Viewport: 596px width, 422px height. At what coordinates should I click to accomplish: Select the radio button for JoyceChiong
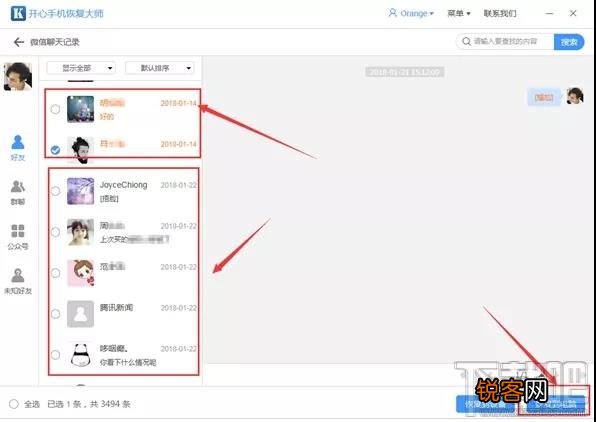(x=55, y=191)
